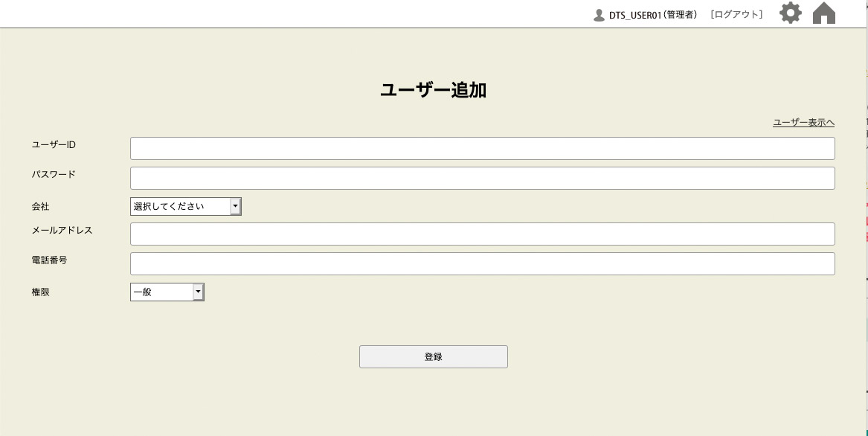Click the ユーザー追加 page heading
The height and width of the screenshot is (436, 868).
[433, 90]
